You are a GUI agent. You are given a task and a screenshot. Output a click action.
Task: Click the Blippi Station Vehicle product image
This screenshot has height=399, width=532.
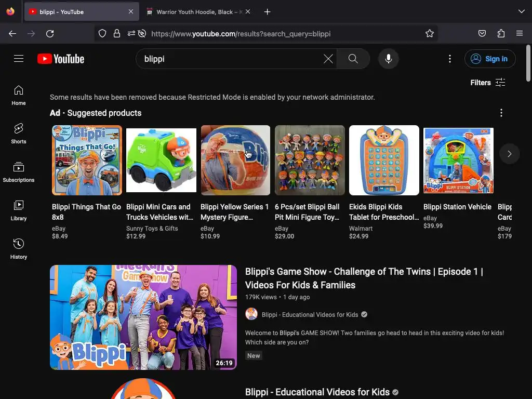point(458,160)
